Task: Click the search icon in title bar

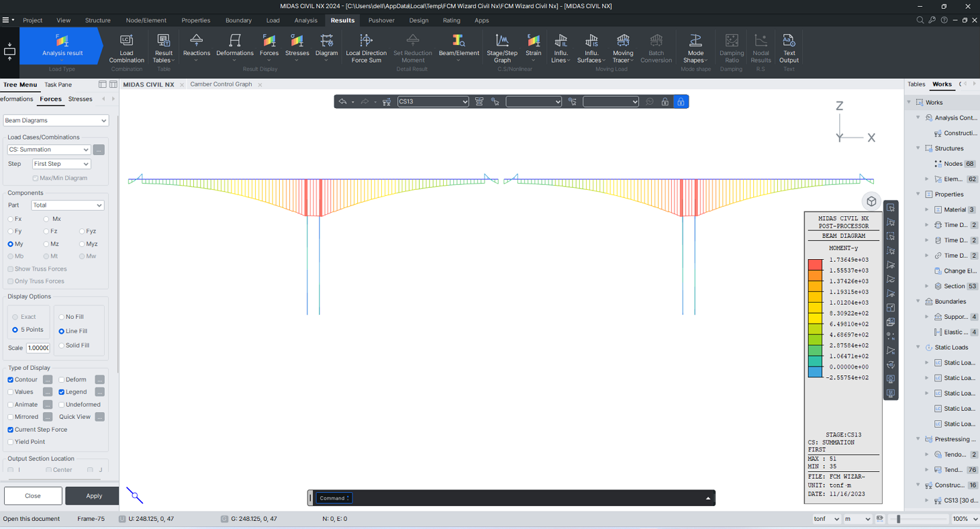Action: [920, 20]
